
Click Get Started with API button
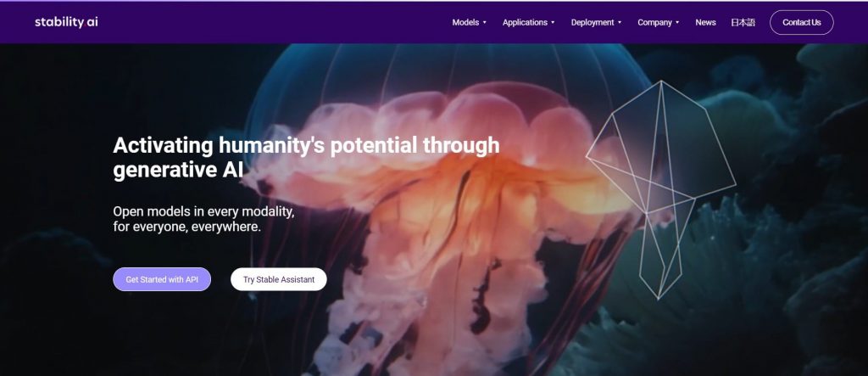pyautogui.click(x=162, y=279)
